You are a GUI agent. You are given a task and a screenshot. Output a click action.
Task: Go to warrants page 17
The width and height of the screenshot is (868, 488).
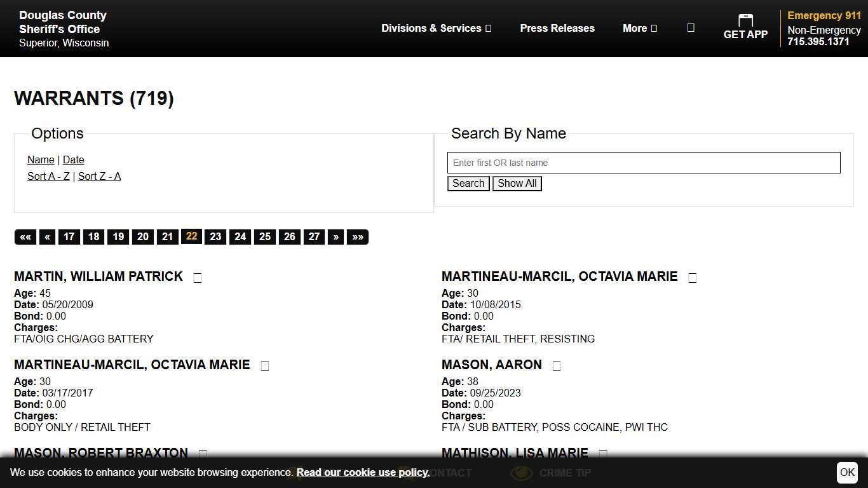(69, 237)
